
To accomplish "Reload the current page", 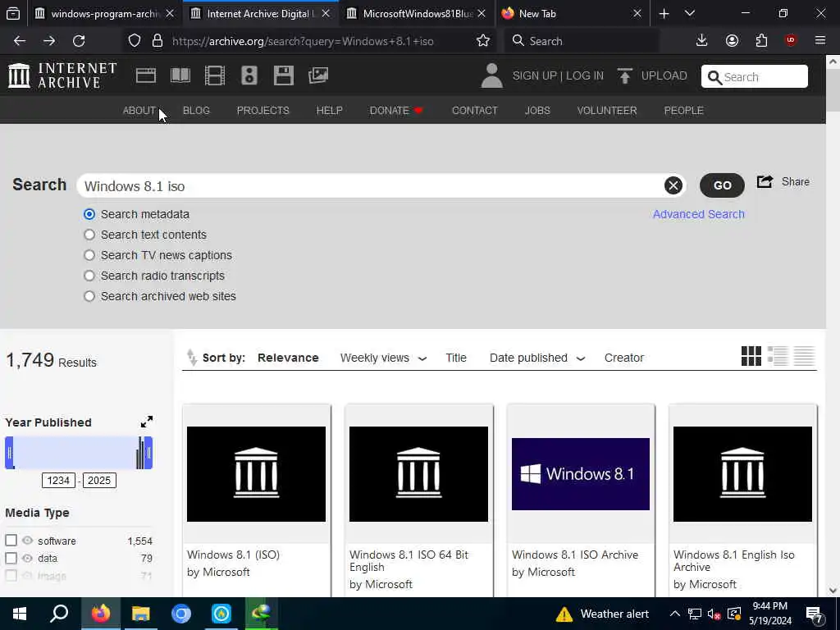I will tap(79, 41).
